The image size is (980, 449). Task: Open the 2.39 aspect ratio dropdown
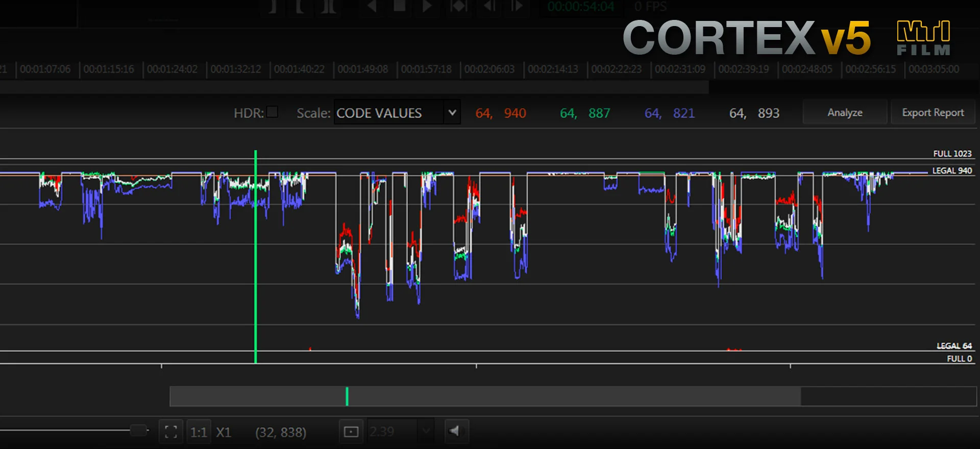400,432
